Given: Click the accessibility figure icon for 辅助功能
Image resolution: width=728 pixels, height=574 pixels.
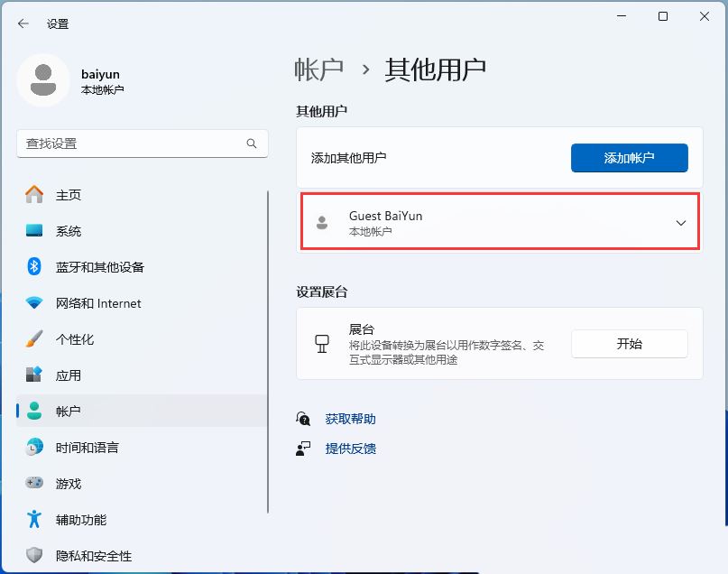Looking at the screenshot, I should (x=34, y=519).
